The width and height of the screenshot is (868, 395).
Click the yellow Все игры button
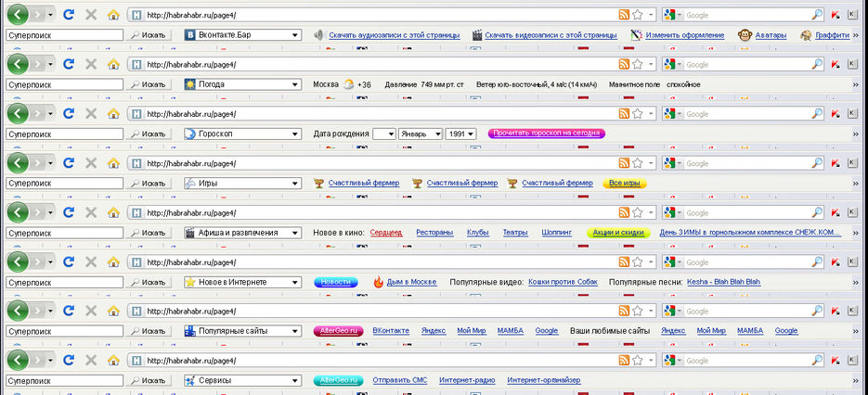pos(625,183)
